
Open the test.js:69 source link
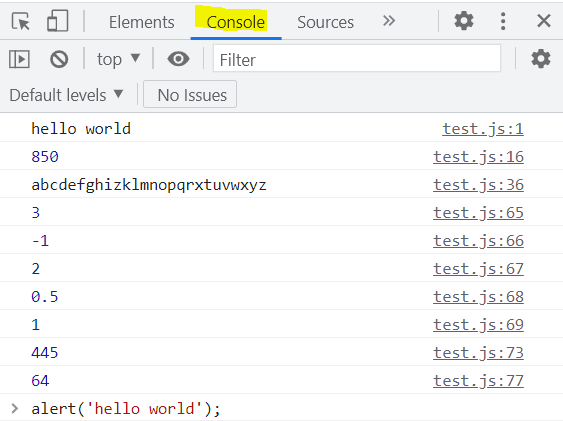(478, 325)
